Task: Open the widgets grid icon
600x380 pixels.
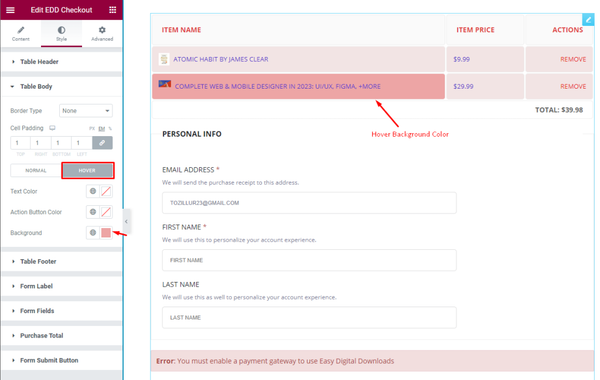Action: coord(112,10)
